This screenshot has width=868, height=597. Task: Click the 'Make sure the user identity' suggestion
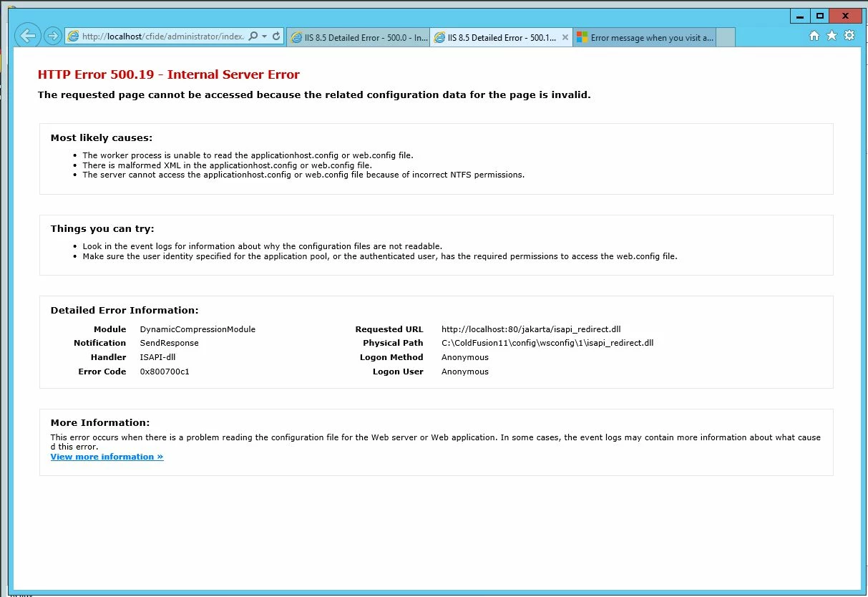[380, 256]
